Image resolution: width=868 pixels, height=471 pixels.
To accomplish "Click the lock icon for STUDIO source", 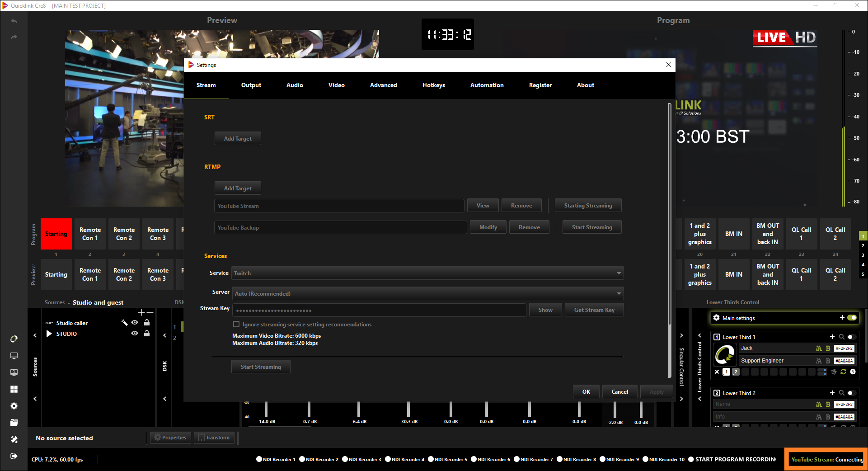I will coord(147,334).
